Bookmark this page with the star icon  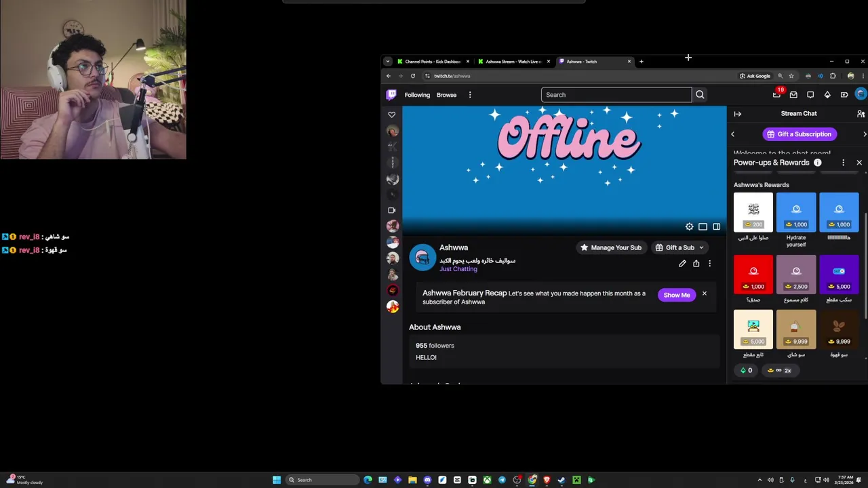click(x=791, y=76)
